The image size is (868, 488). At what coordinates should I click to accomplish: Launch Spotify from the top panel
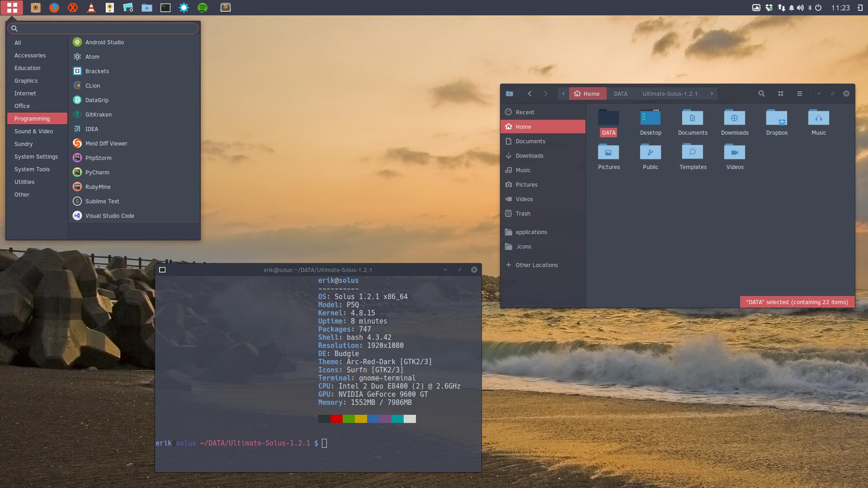pos(203,7)
